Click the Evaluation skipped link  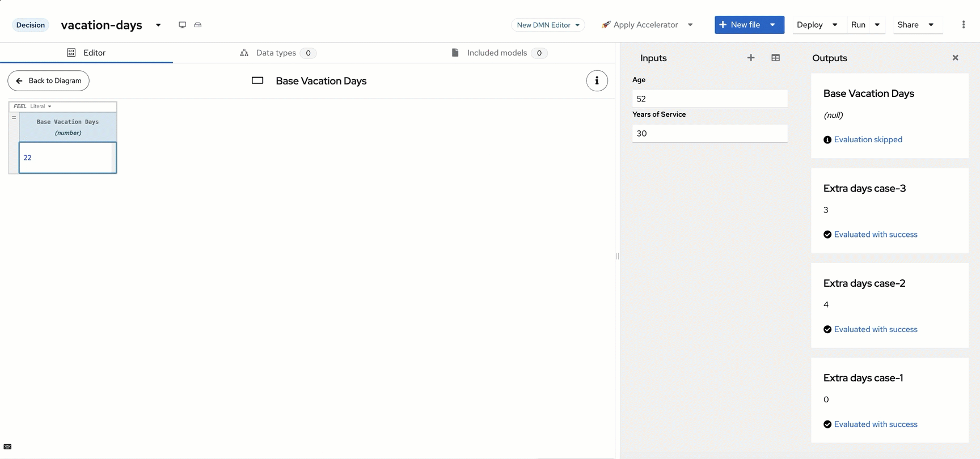tap(868, 139)
